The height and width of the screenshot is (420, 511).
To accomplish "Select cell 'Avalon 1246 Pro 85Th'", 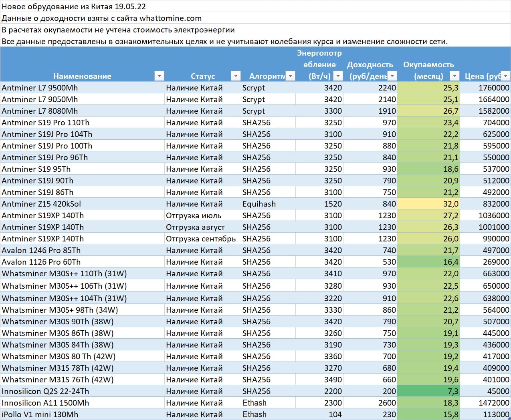I will pyautogui.click(x=82, y=250).
